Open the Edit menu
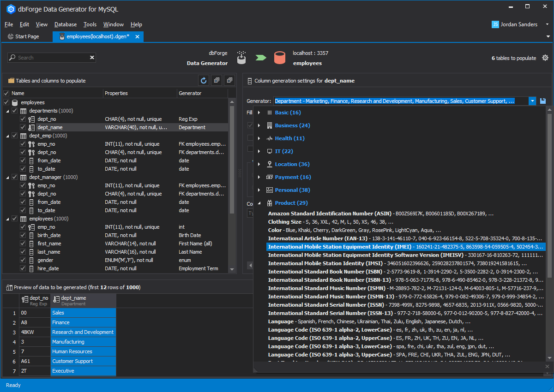 point(24,24)
